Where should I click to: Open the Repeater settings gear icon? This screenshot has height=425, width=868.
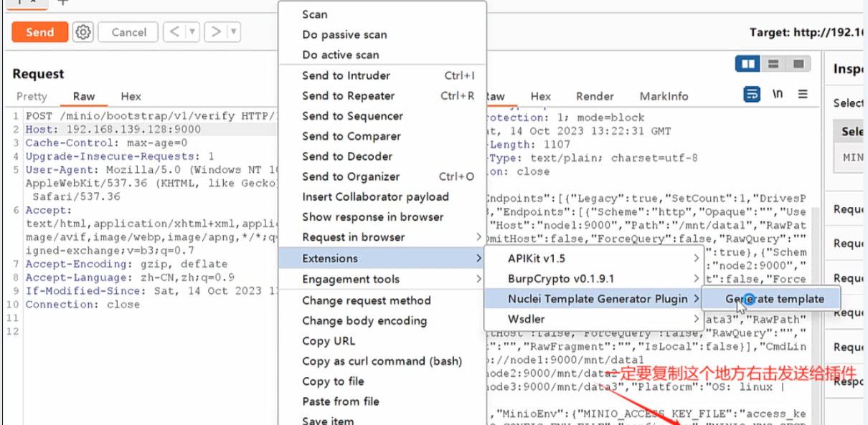coord(84,32)
